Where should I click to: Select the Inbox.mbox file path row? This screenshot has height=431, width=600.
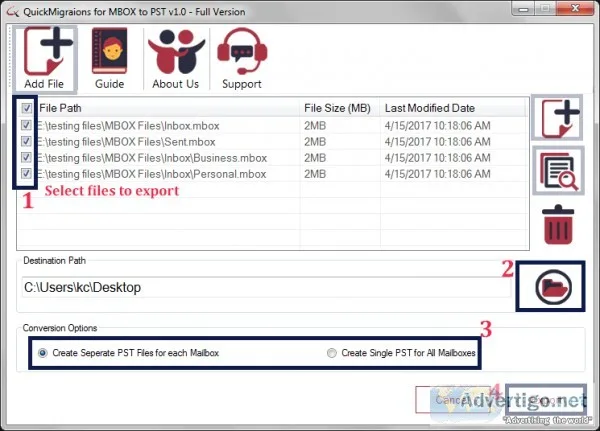[x=128, y=126]
